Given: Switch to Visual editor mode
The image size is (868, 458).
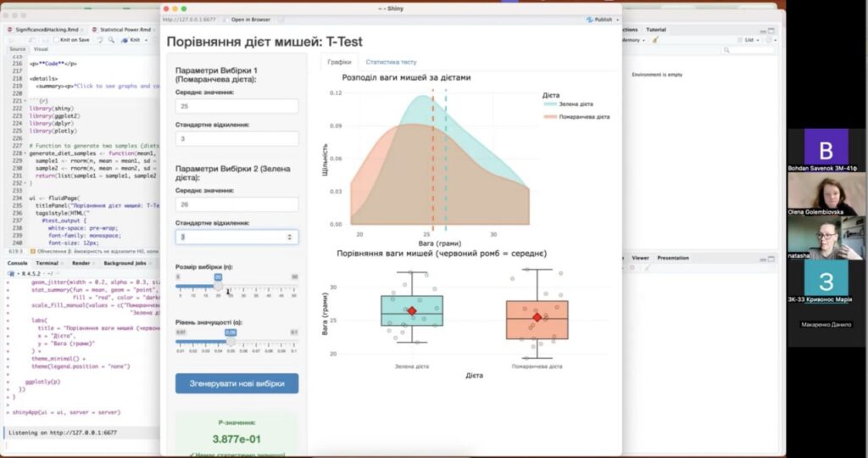Looking at the screenshot, I should pos(40,49).
